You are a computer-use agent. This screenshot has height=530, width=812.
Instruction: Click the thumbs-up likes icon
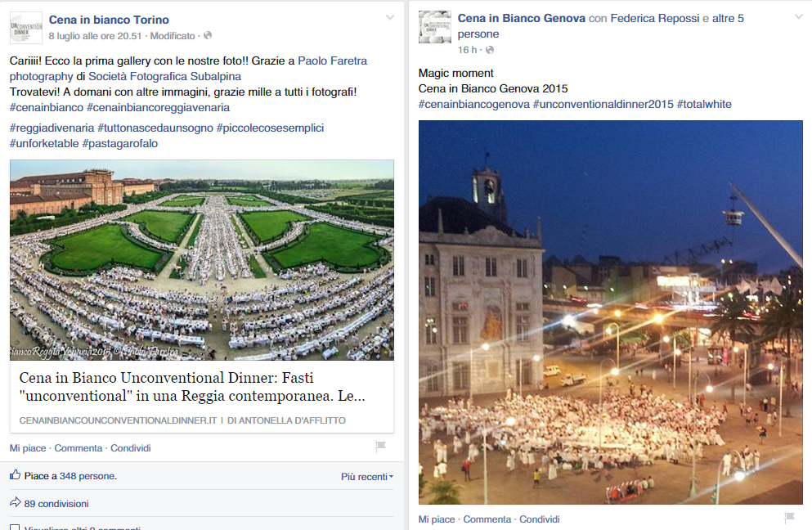point(15,474)
